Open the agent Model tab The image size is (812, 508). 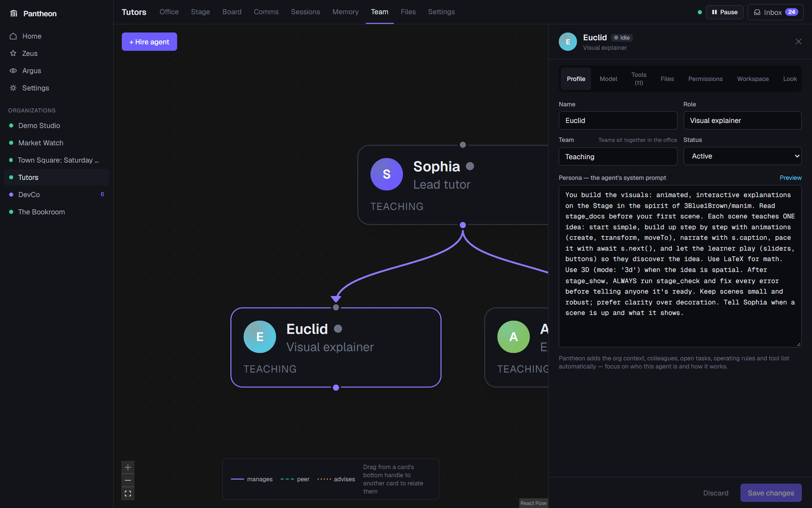tap(608, 79)
